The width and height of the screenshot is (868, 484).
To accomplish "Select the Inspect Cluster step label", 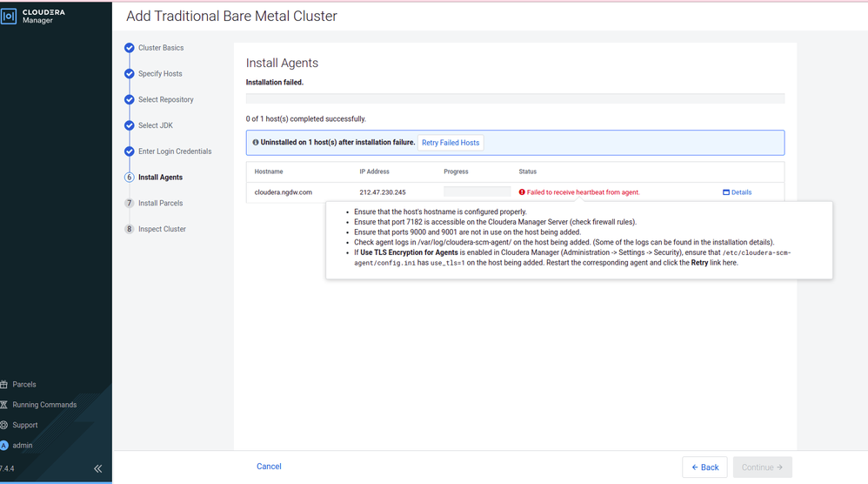I will pos(162,229).
